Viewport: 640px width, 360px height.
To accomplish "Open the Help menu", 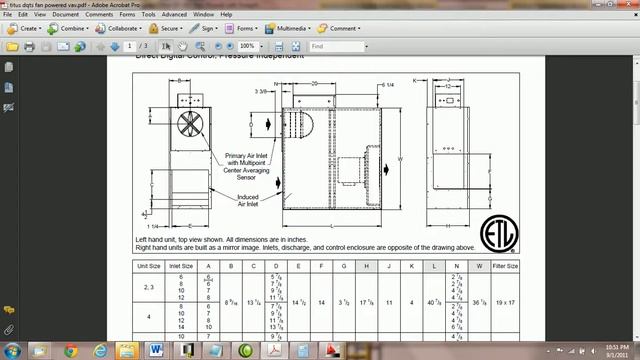I will pos(226,14).
